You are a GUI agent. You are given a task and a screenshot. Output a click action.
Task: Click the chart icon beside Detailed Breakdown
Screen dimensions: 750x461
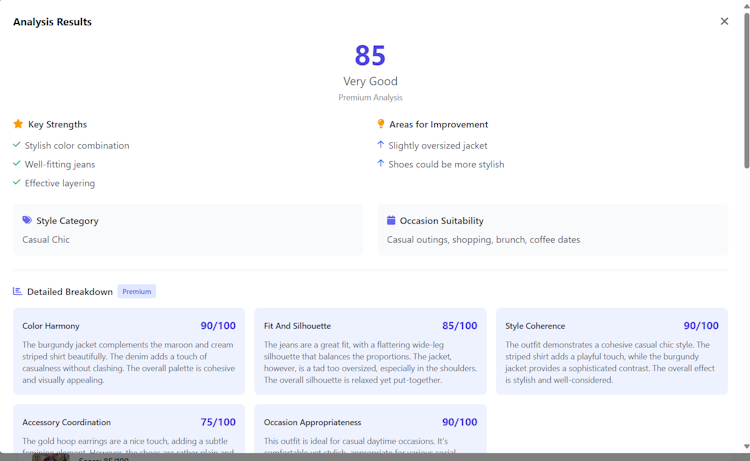click(x=17, y=291)
